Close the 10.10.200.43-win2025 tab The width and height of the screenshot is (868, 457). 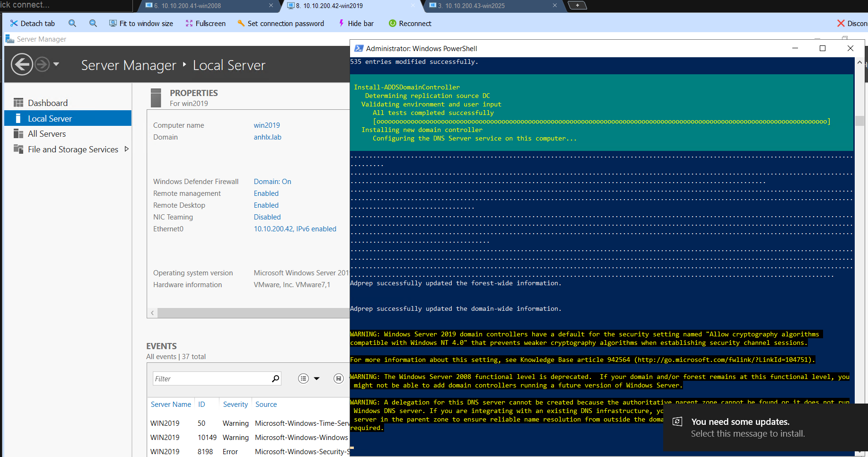coord(555,6)
